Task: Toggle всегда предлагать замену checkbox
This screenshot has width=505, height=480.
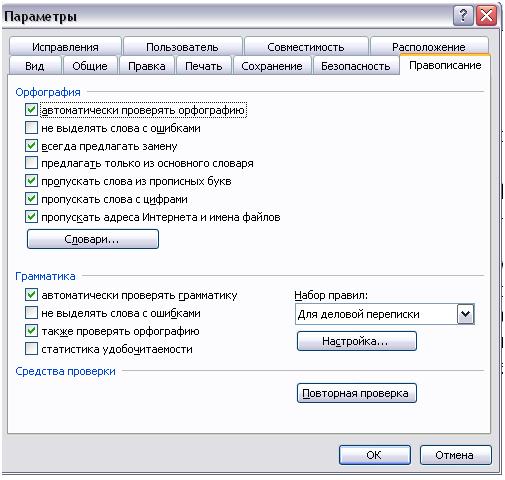Action: point(31,146)
